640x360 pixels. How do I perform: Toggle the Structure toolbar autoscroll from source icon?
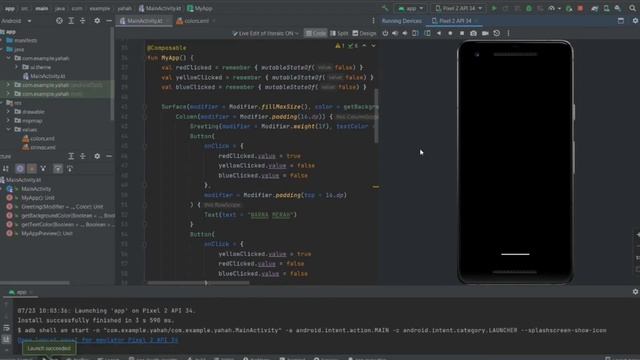pyautogui.click(x=70, y=168)
